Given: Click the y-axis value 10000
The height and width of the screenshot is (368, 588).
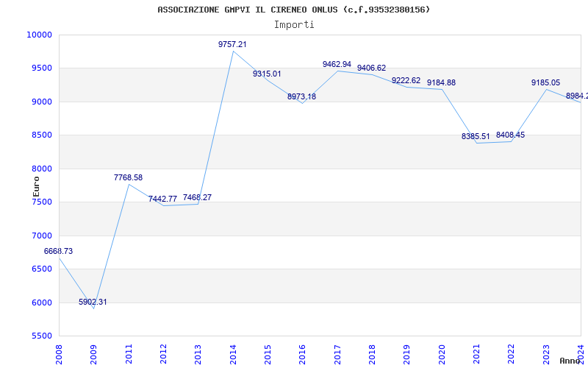Looking at the screenshot, I should click(39, 35).
